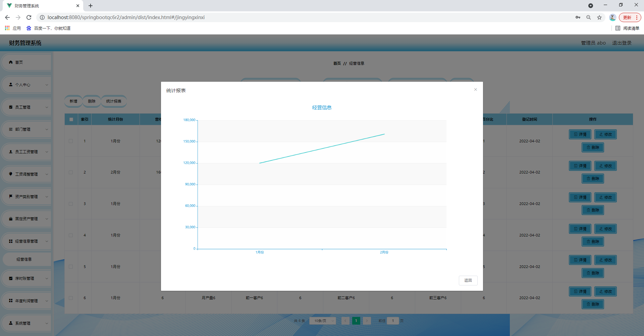Check the checkbox for row 3

click(x=71, y=204)
